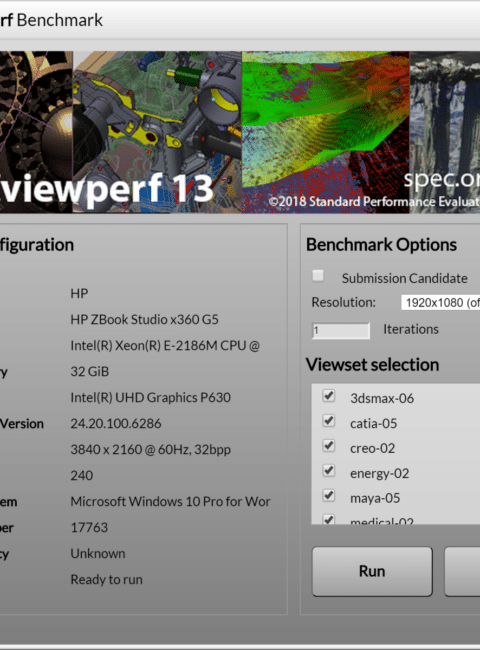Uncheck the energy-02 viewset

point(329,471)
